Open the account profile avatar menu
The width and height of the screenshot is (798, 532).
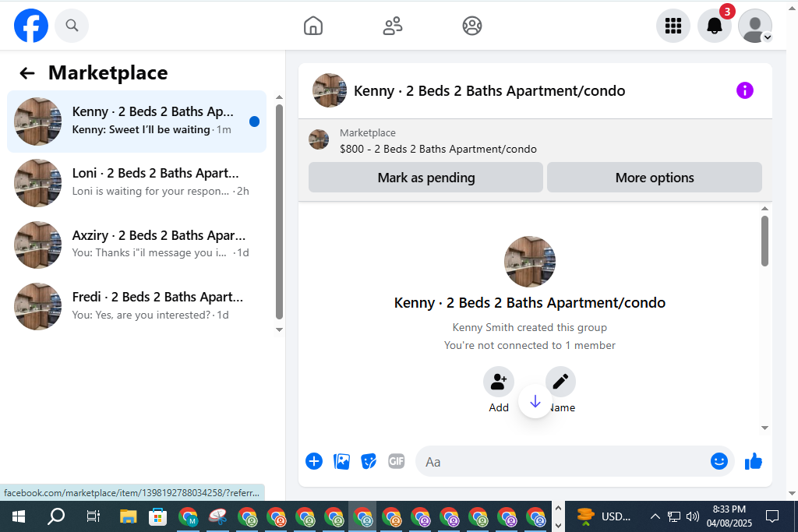tap(755, 26)
